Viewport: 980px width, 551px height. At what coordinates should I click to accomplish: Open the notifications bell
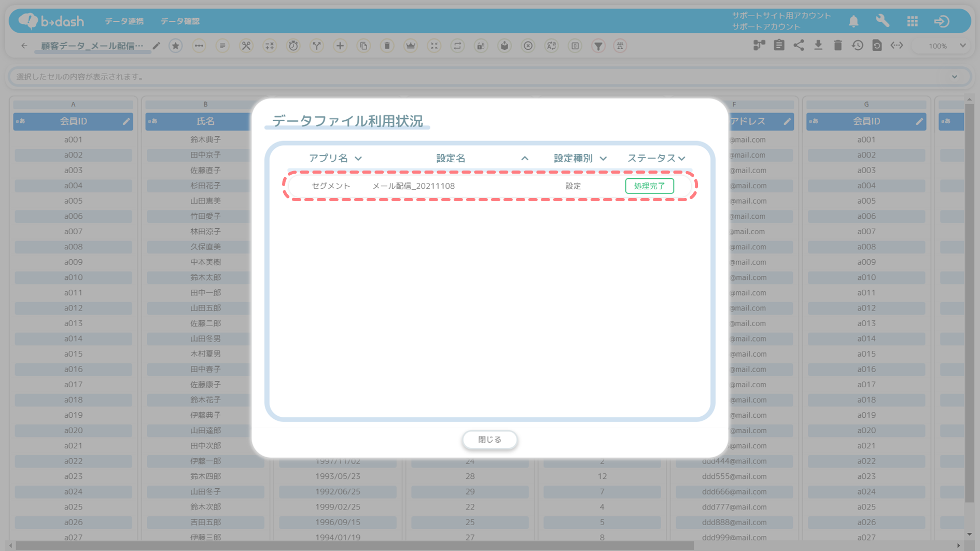(x=853, y=21)
